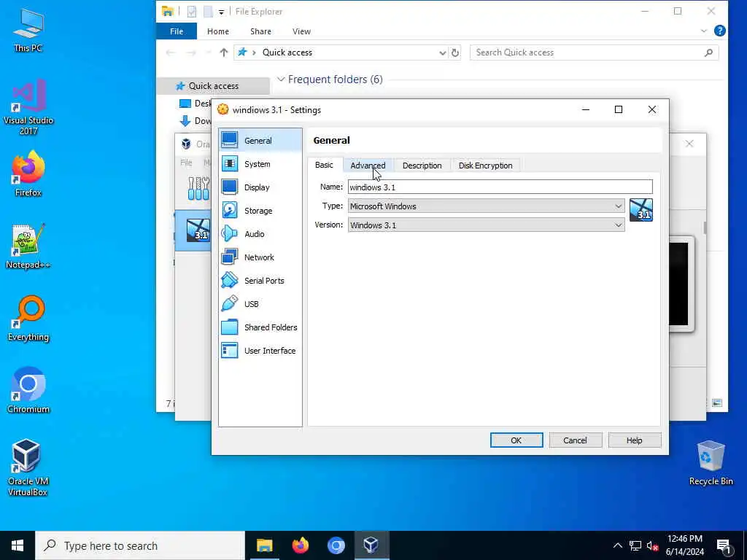Image resolution: width=747 pixels, height=560 pixels.
Task: Open Share ribbon tab in File Explorer
Action: click(x=260, y=31)
